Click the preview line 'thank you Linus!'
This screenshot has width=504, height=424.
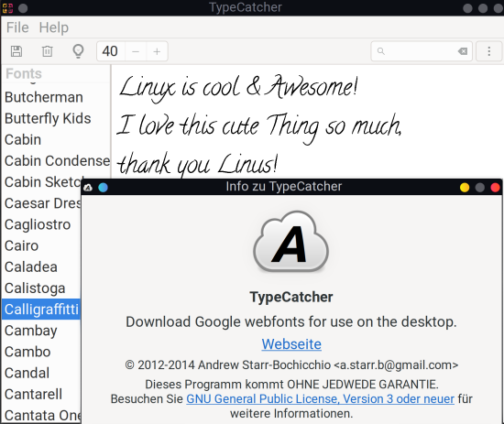click(x=197, y=164)
